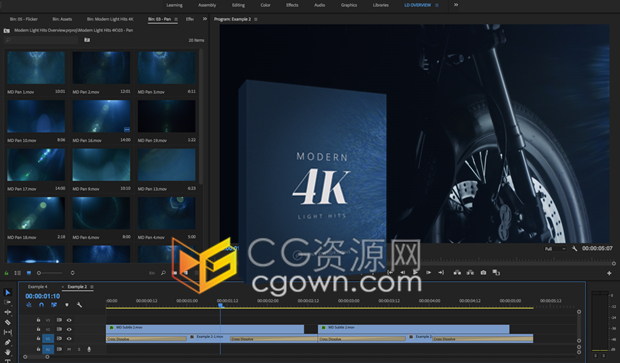The height and width of the screenshot is (363, 620).
Task: Select the Slip tool
Action: tap(8, 332)
